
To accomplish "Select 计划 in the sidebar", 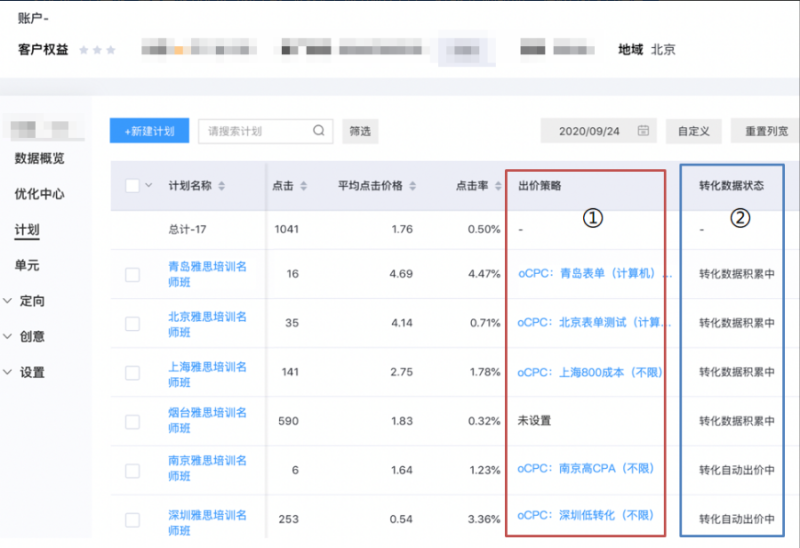I will click(27, 230).
